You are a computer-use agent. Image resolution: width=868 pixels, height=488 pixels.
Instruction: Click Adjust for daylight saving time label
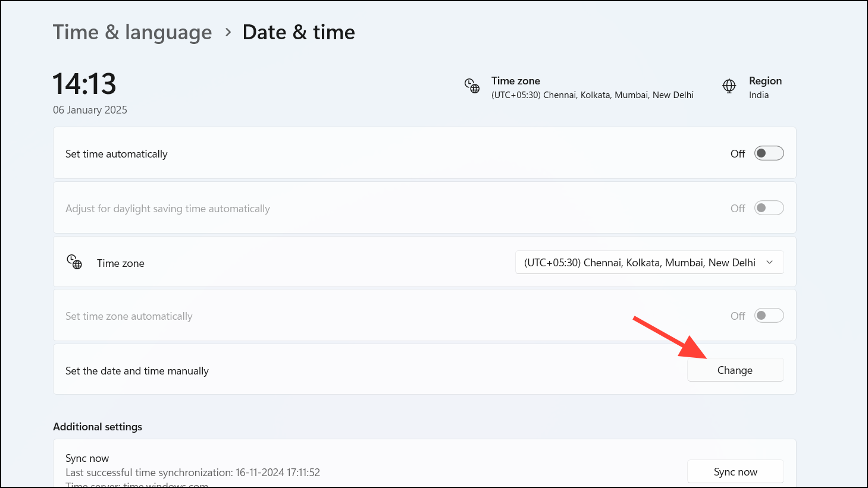[168, 209]
